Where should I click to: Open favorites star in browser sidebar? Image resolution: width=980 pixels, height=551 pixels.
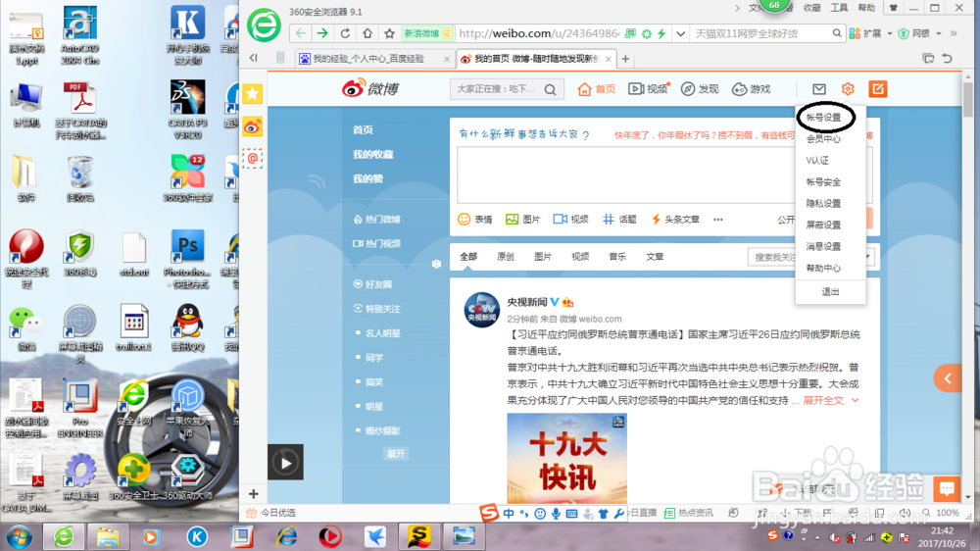coord(253,94)
